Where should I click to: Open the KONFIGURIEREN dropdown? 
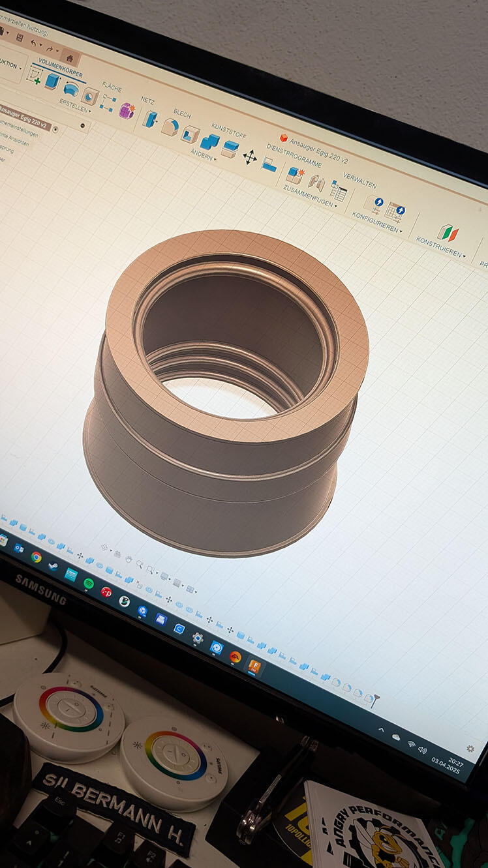pos(376,222)
